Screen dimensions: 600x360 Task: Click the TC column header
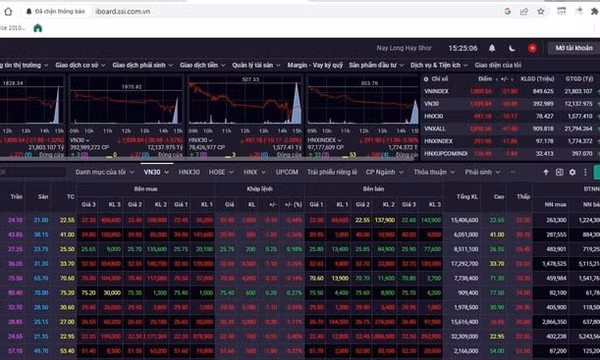click(x=70, y=197)
